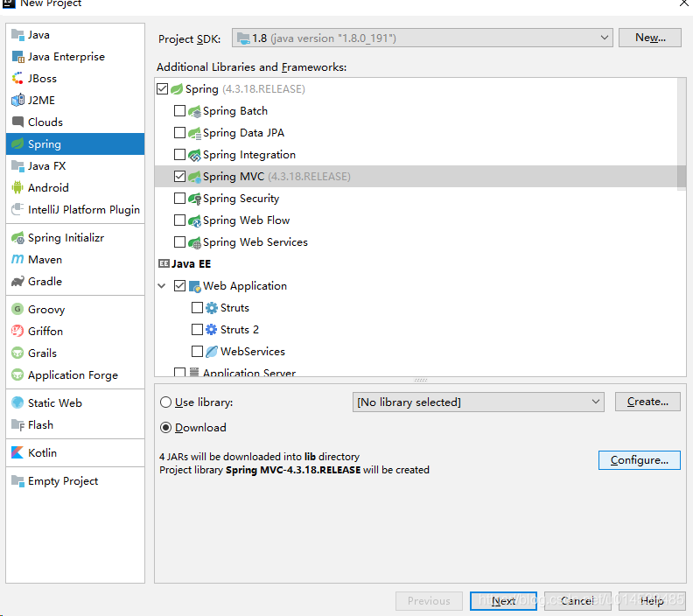
Task: Select the Java FX folder icon
Action: tap(17, 166)
